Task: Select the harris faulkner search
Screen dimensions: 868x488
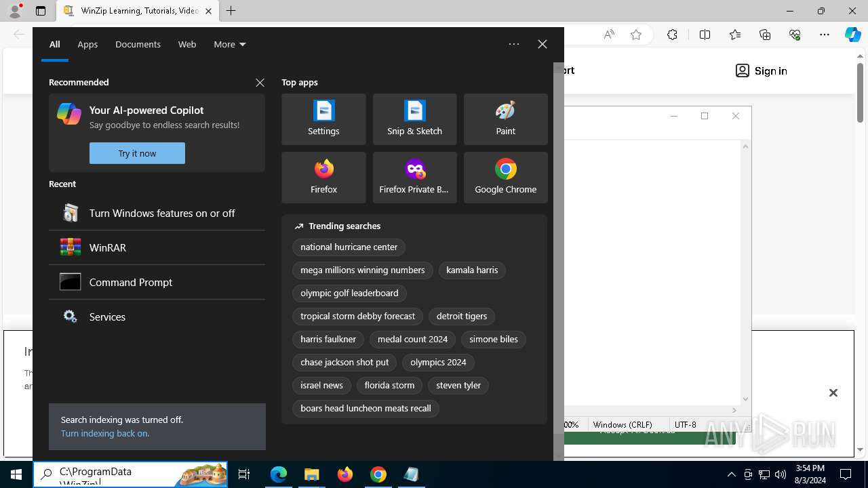Action: click(x=328, y=340)
